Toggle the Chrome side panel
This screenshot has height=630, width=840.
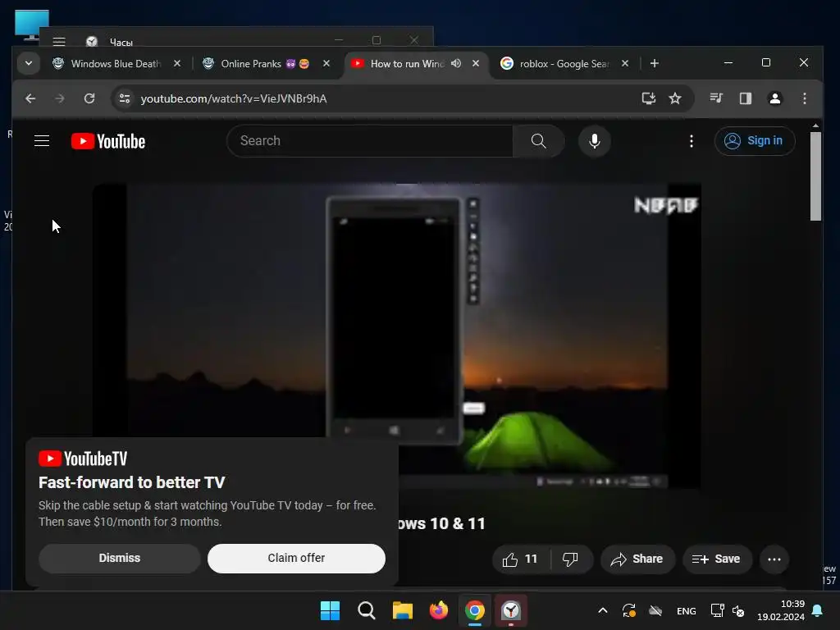(x=745, y=98)
